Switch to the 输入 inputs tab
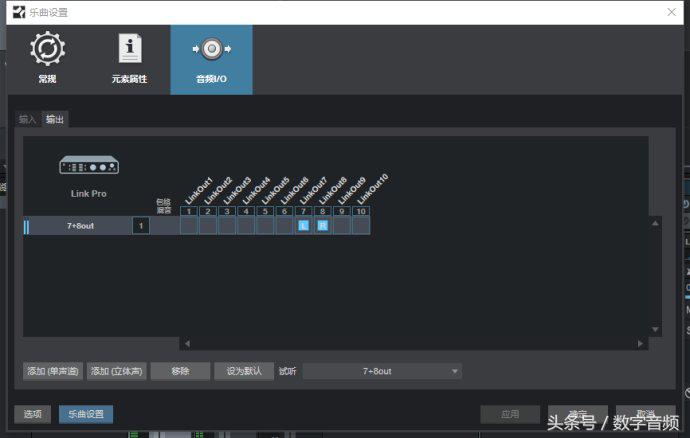 [x=27, y=119]
